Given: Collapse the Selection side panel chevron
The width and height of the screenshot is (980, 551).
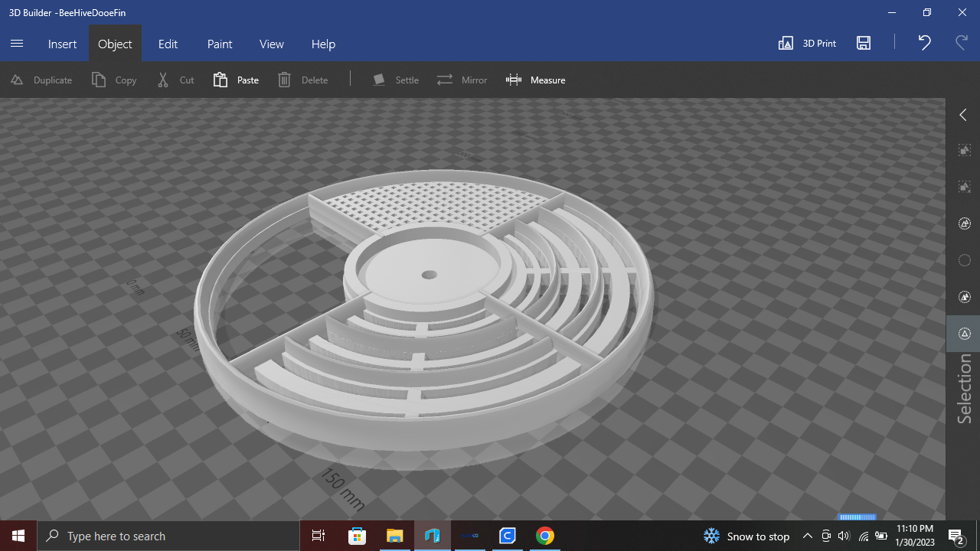Looking at the screenshot, I should [x=963, y=115].
